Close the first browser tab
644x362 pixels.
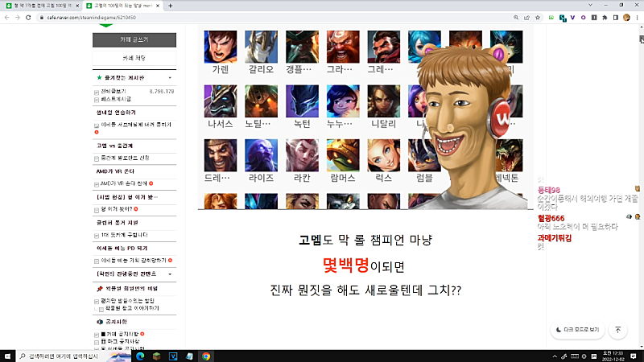coord(76,6)
